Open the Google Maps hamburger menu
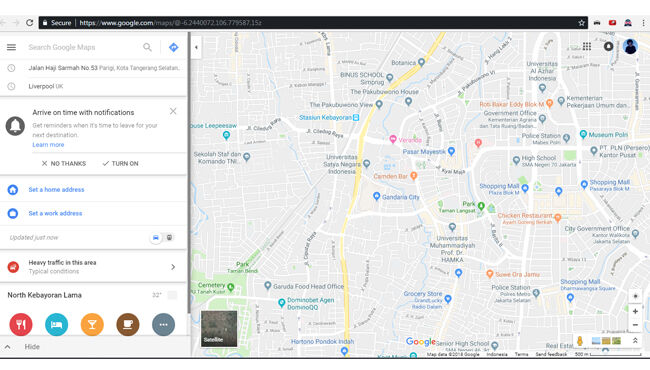This screenshot has width=650, height=370. pyautogui.click(x=11, y=47)
